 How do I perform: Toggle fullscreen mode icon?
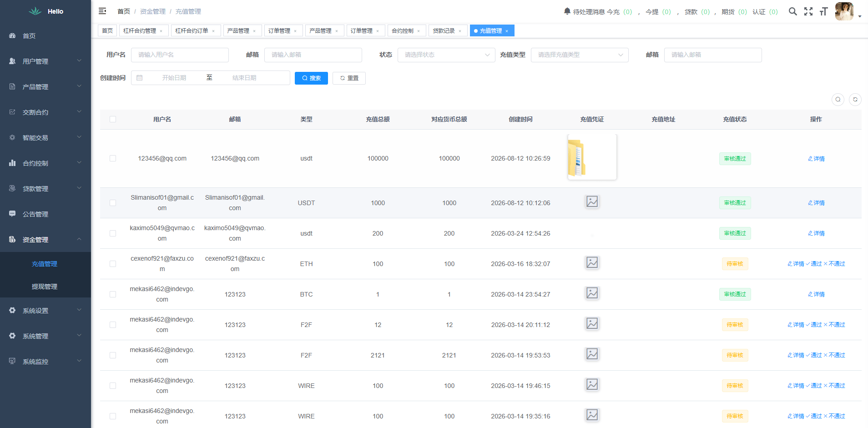(x=808, y=11)
